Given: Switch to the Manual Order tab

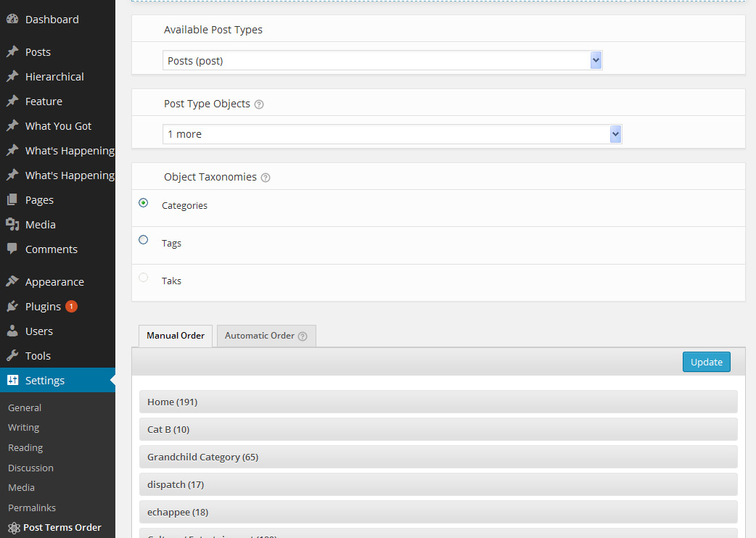Looking at the screenshot, I should 176,336.
